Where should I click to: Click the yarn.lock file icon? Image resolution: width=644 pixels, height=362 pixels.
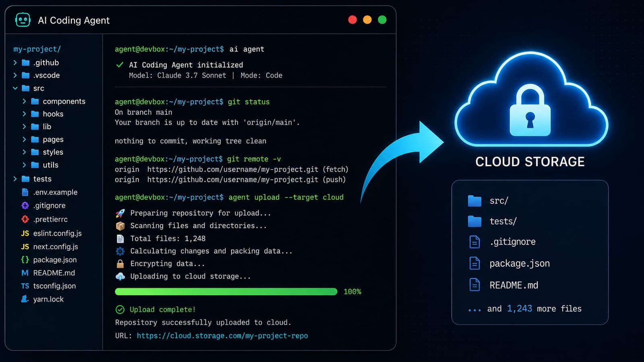point(25,299)
